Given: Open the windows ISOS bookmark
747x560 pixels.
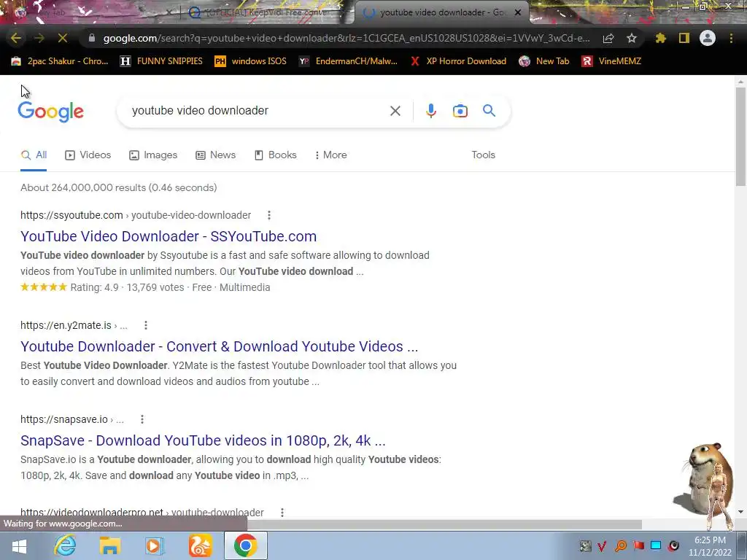Looking at the screenshot, I should [x=251, y=61].
